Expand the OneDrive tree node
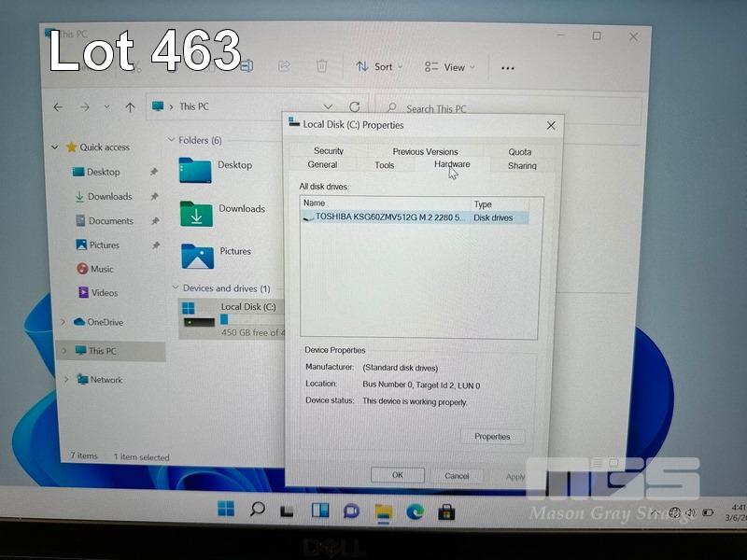This screenshot has width=747, height=560. pyautogui.click(x=63, y=322)
